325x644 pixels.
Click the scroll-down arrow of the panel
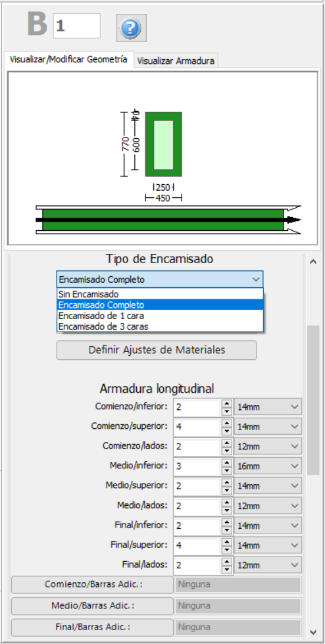coord(313,632)
